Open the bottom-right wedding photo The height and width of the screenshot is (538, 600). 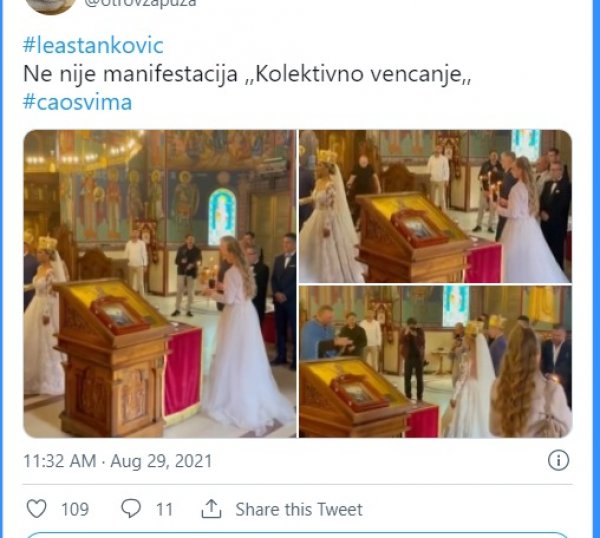click(x=435, y=362)
